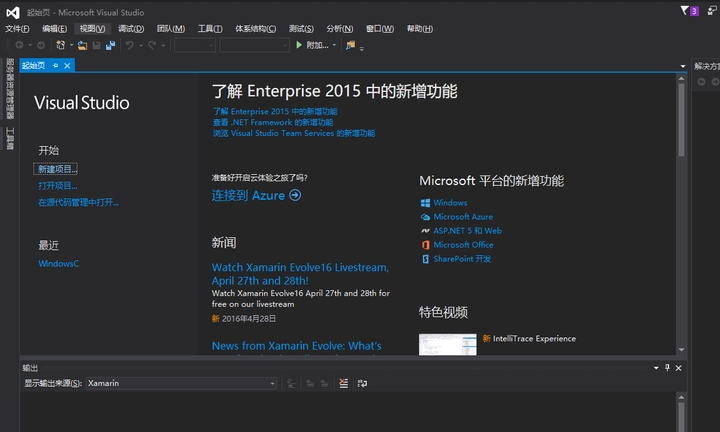Click the 新建项目... link
The height and width of the screenshot is (432, 720).
point(57,169)
